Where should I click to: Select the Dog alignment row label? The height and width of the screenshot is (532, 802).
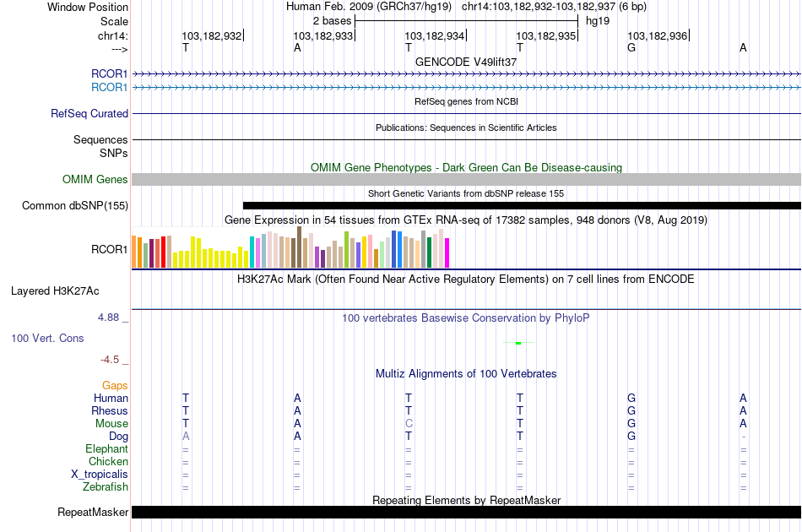[x=118, y=437]
